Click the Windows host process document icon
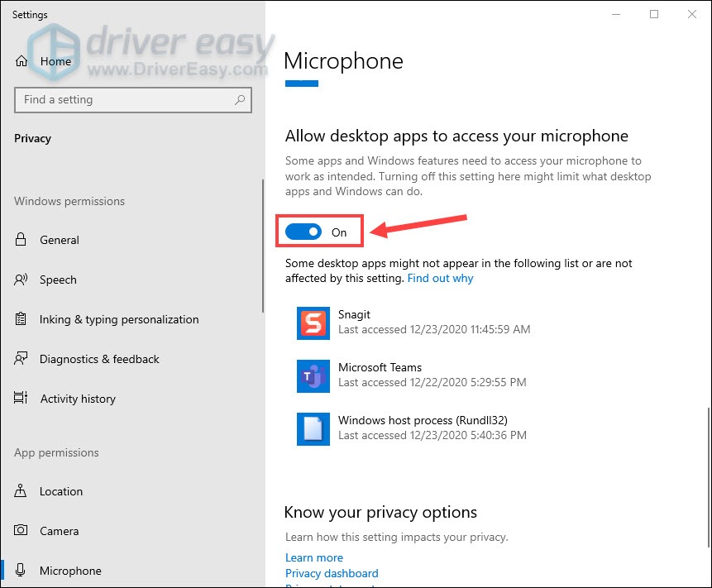 tap(313, 429)
